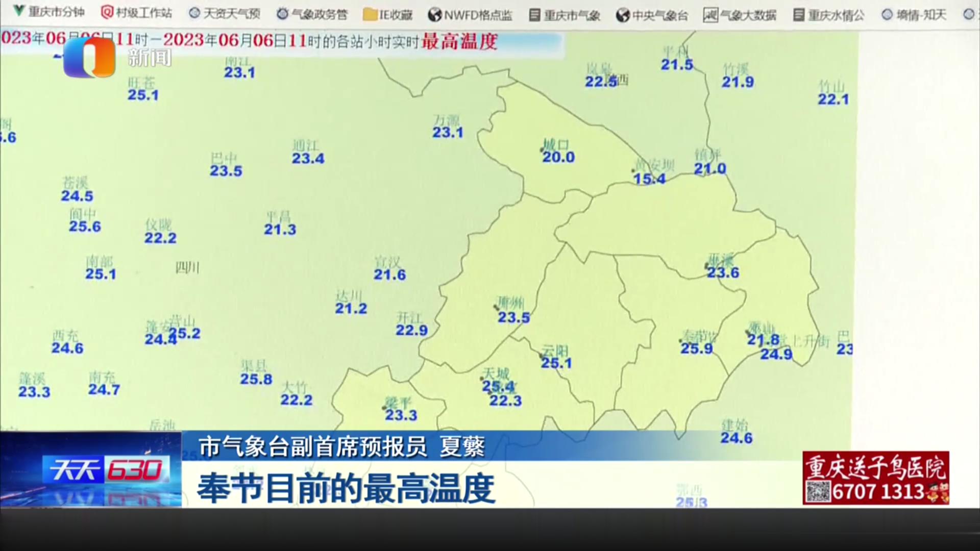Open the 气象大数据 bookmark
This screenshot has width=980, height=551.
(x=740, y=15)
